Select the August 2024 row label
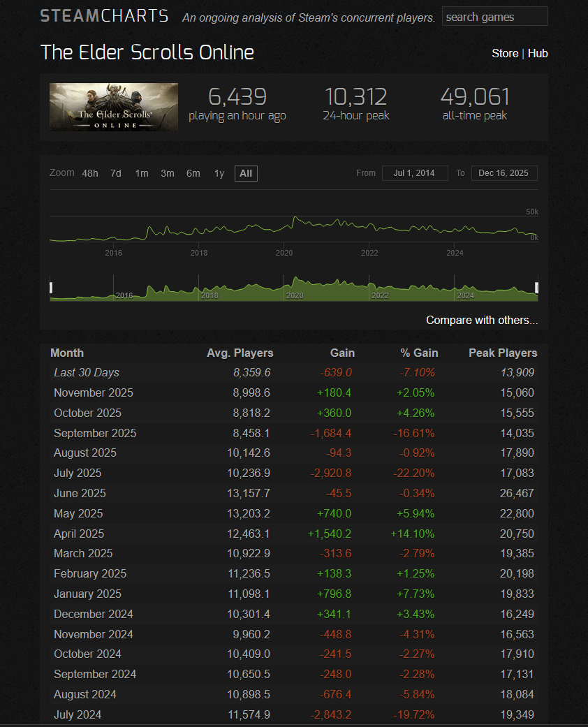588x727 pixels. (85, 695)
